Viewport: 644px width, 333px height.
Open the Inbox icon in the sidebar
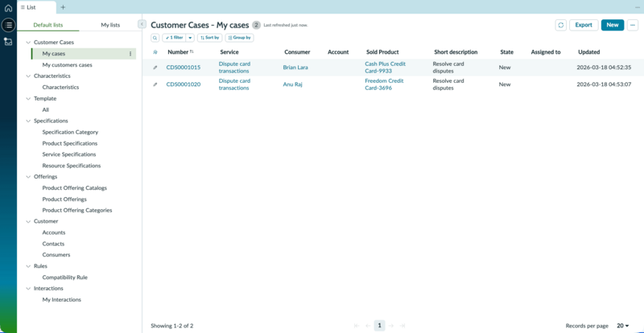8,42
